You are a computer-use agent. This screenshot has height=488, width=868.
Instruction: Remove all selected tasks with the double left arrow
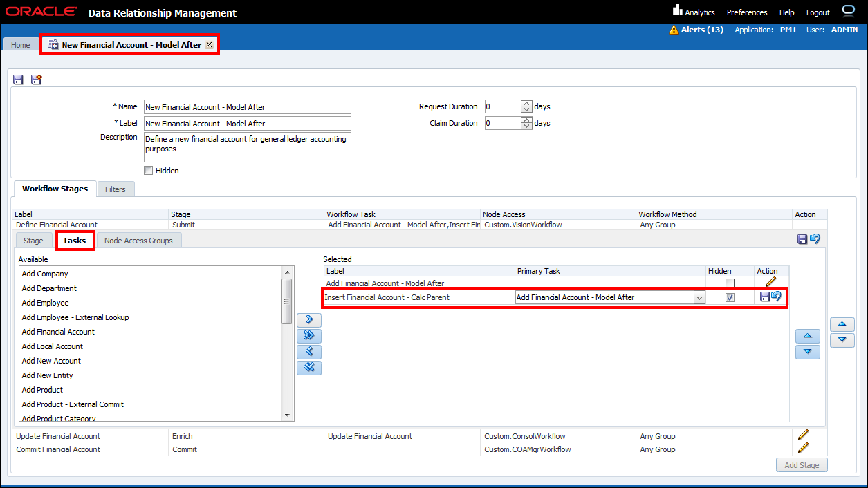(309, 368)
